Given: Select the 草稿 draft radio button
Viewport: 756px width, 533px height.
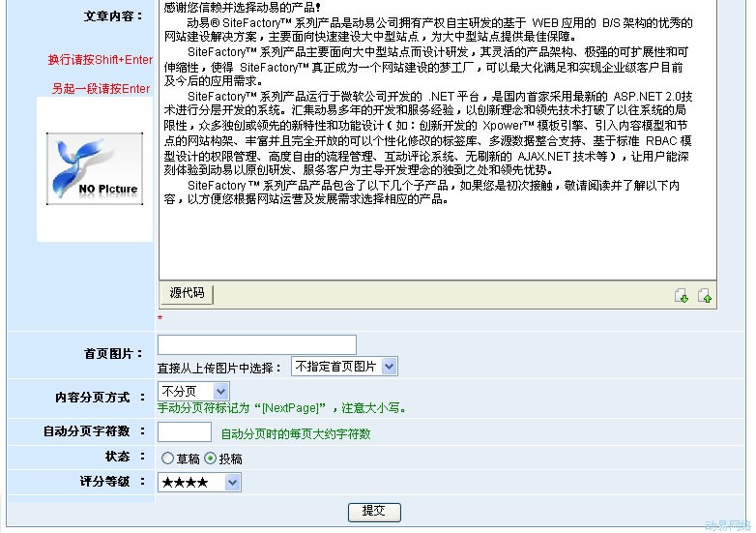Looking at the screenshot, I should (167, 459).
